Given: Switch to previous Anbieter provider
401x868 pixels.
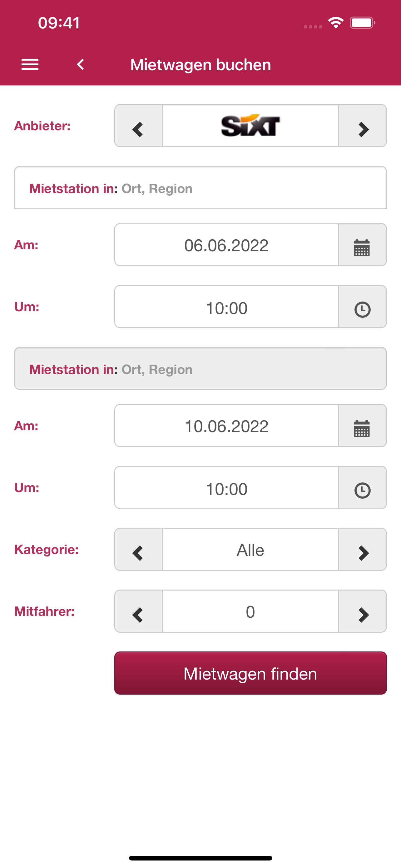Looking at the screenshot, I should [139, 126].
